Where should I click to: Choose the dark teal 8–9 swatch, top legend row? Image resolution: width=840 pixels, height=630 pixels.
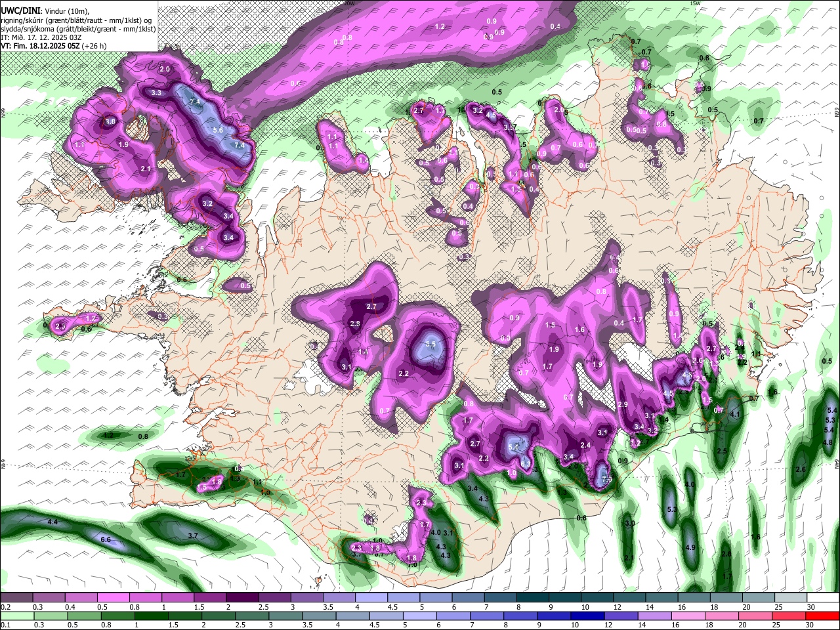click(x=532, y=598)
